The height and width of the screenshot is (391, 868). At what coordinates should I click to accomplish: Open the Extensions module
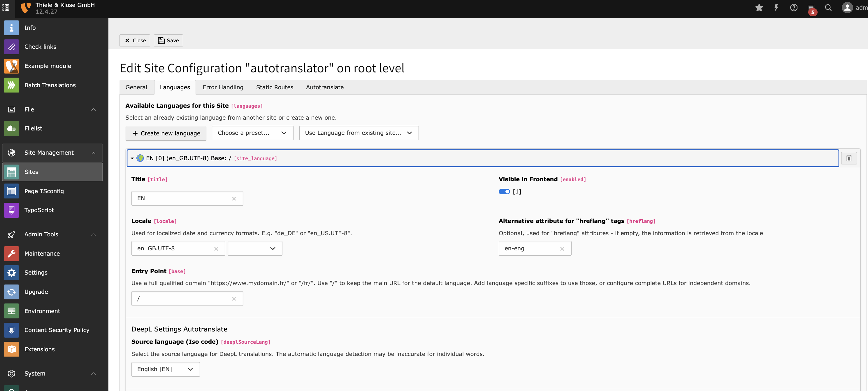pos(52,349)
